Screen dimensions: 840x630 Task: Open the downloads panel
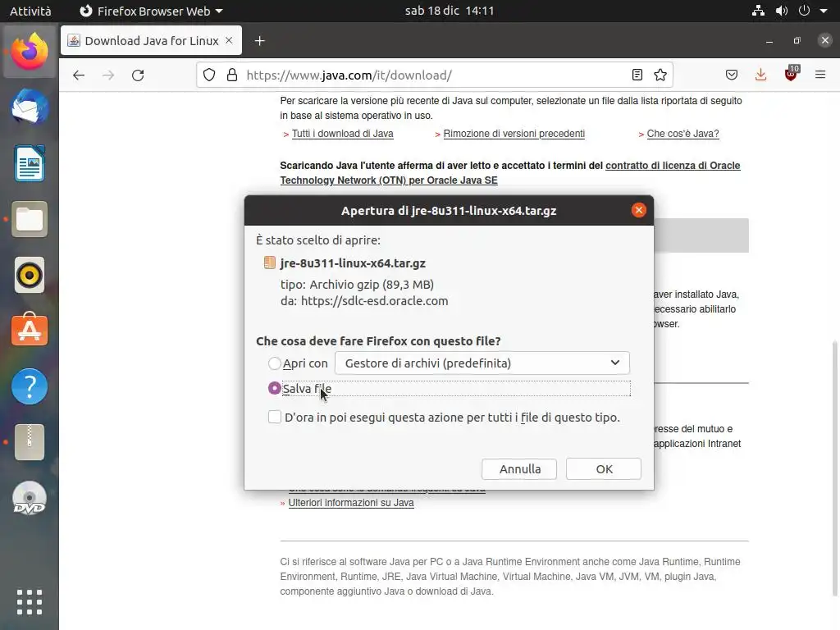click(760, 75)
